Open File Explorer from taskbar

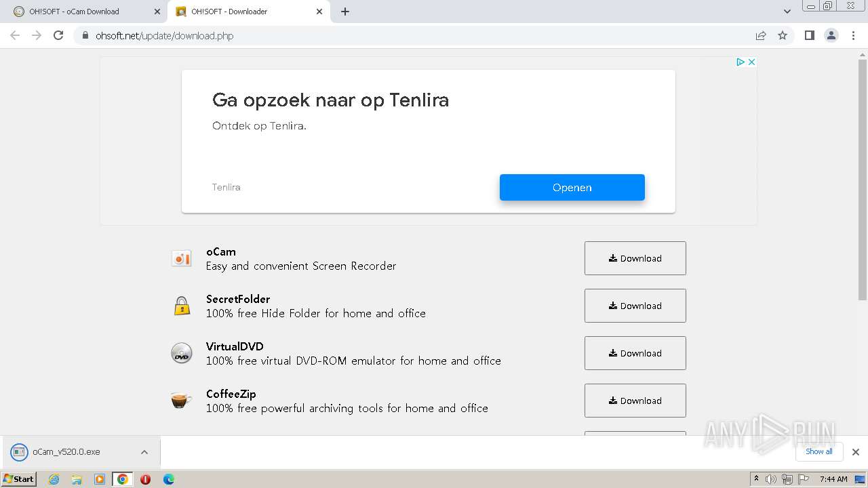pyautogui.click(x=77, y=479)
